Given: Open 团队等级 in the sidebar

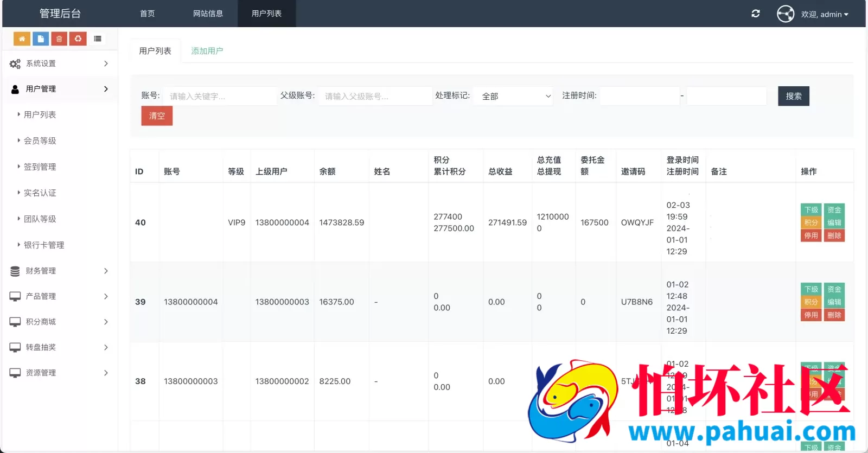Looking at the screenshot, I should click(40, 219).
